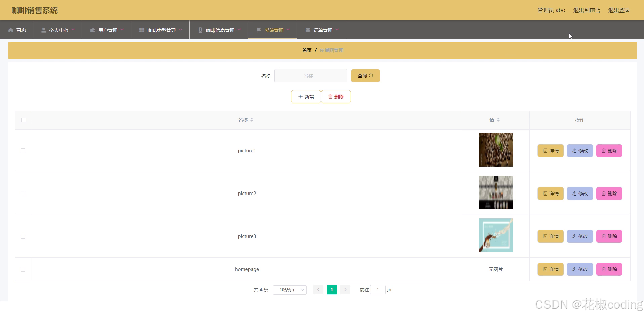Expand the 订单管理 menu chevron
Viewport: 644px width, 315px height.
[337, 30]
